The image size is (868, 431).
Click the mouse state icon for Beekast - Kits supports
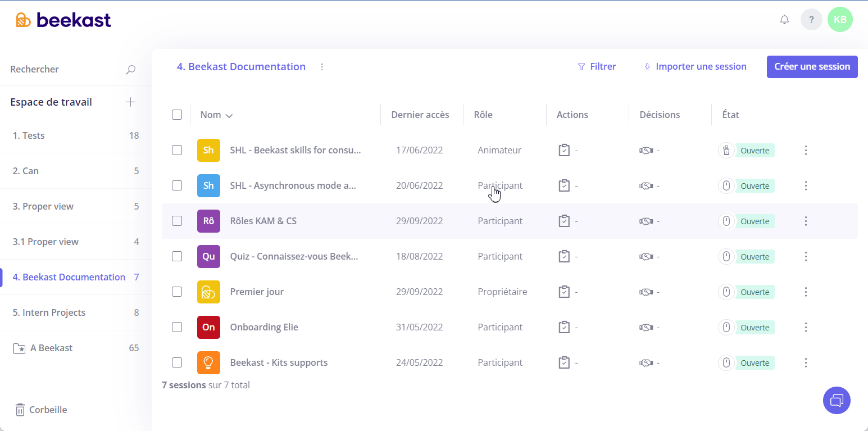(726, 362)
